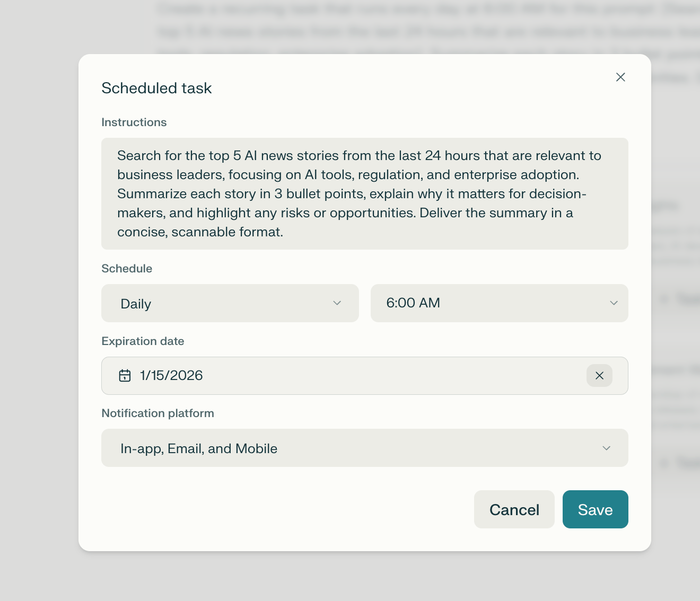Click the Instructions label above the text area
700x601 pixels.
pos(134,122)
